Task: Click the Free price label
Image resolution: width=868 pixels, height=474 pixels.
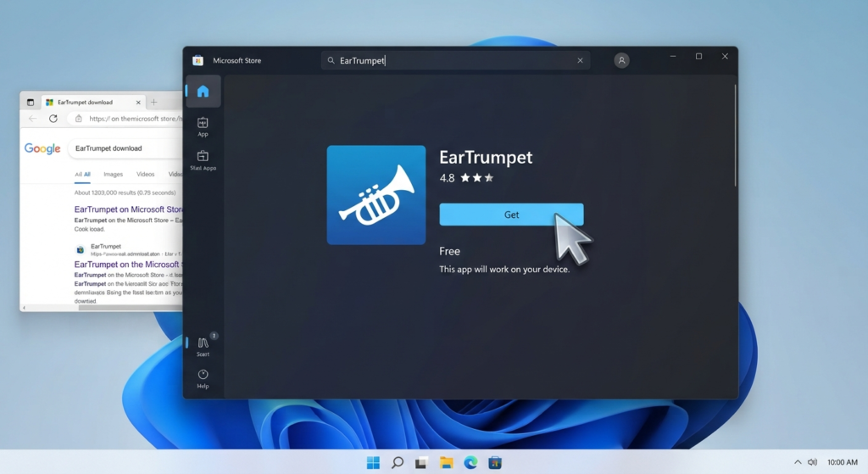Action: point(449,251)
